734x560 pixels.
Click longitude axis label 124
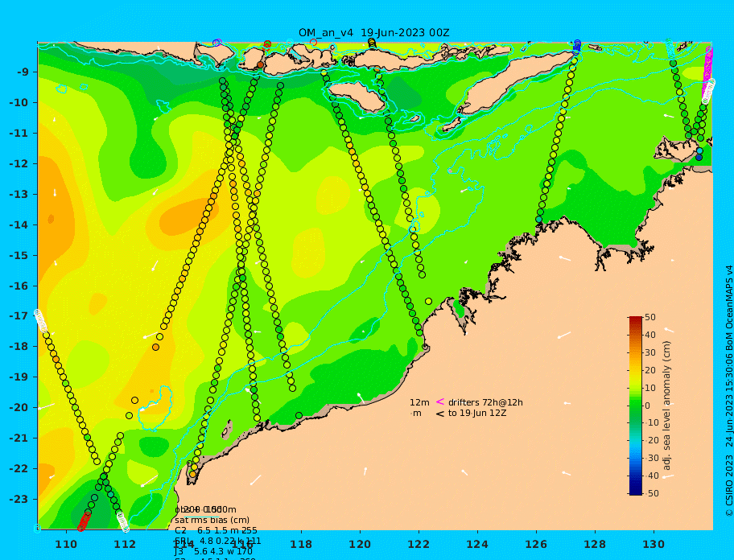tap(477, 545)
